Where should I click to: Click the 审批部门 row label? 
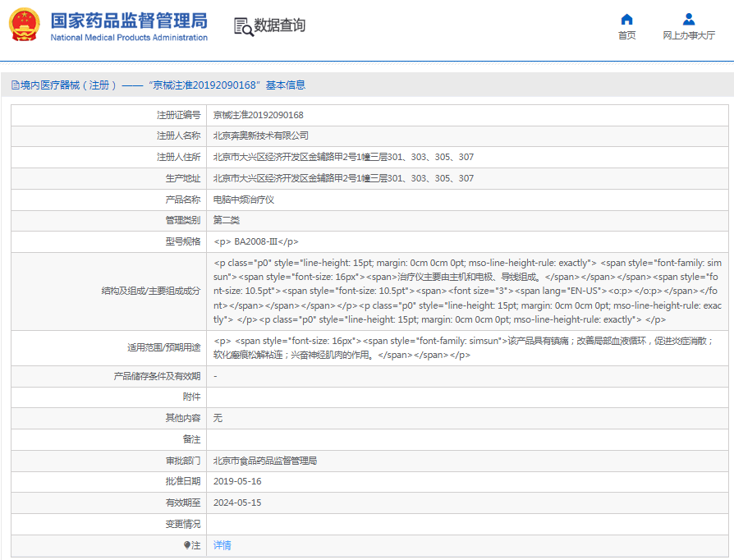point(182,461)
